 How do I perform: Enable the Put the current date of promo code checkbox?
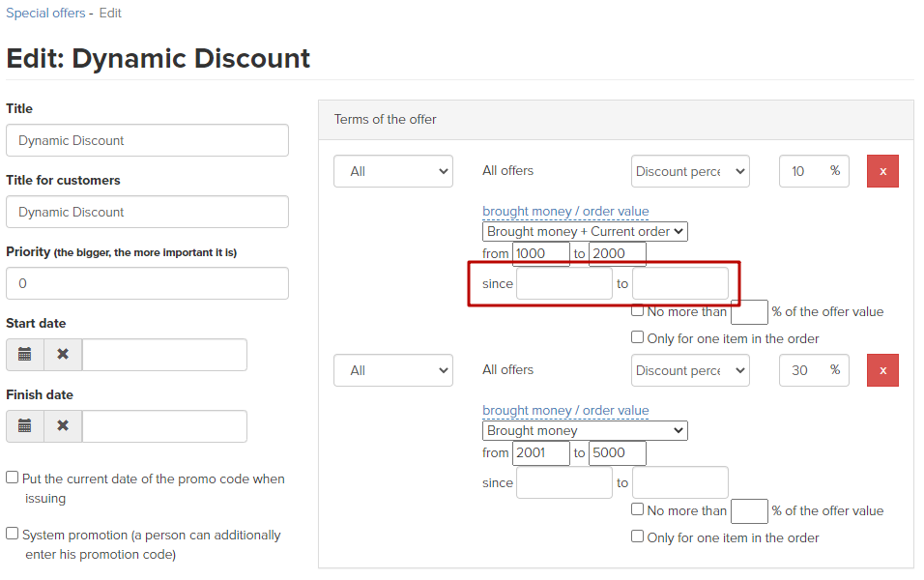(x=13, y=478)
